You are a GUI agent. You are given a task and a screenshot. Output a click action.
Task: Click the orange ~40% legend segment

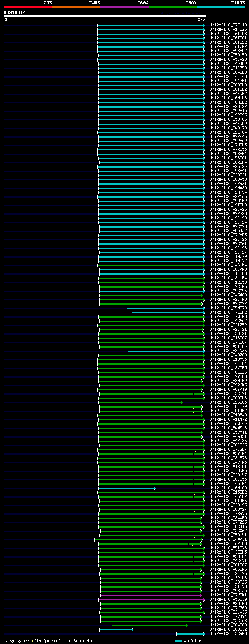(x=76, y=7)
